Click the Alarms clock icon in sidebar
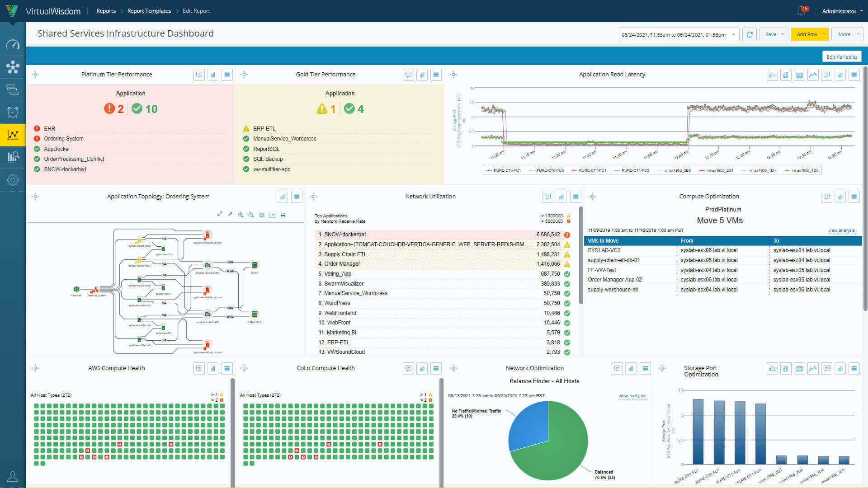Viewport: 868px width, 488px height. click(x=13, y=112)
